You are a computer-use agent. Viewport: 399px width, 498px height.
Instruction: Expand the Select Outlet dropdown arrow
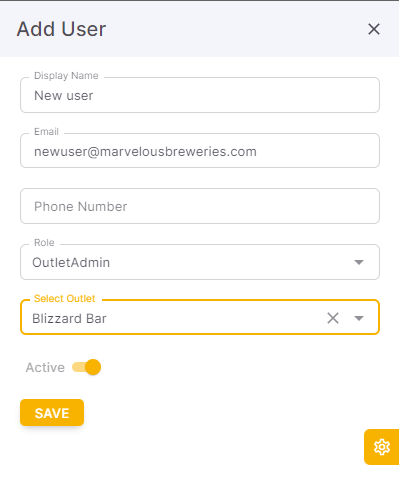tap(359, 318)
